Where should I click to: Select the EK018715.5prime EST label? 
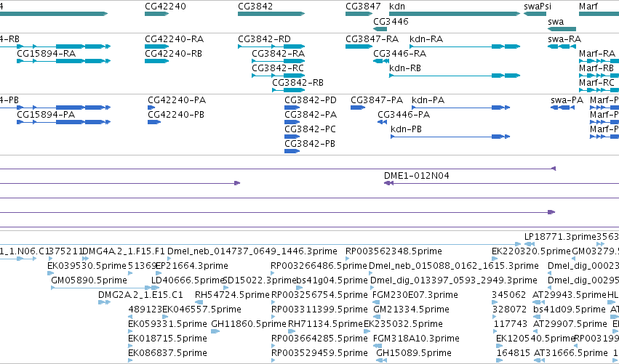(x=167, y=339)
